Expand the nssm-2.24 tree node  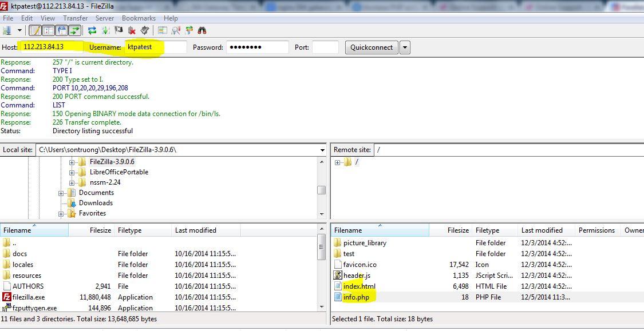coord(72,182)
